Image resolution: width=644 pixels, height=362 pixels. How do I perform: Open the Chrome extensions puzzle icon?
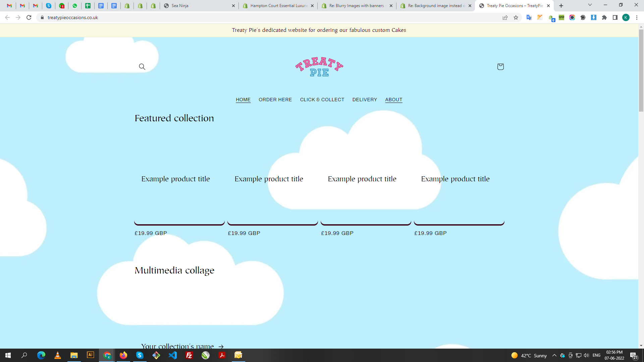click(604, 18)
